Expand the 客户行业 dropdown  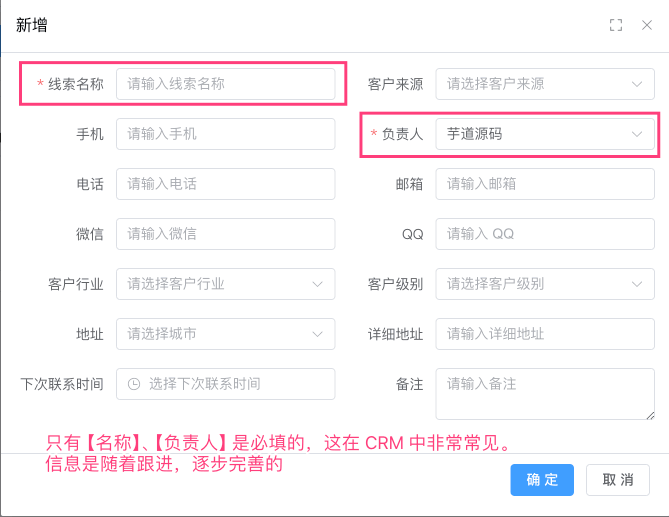(x=225, y=284)
